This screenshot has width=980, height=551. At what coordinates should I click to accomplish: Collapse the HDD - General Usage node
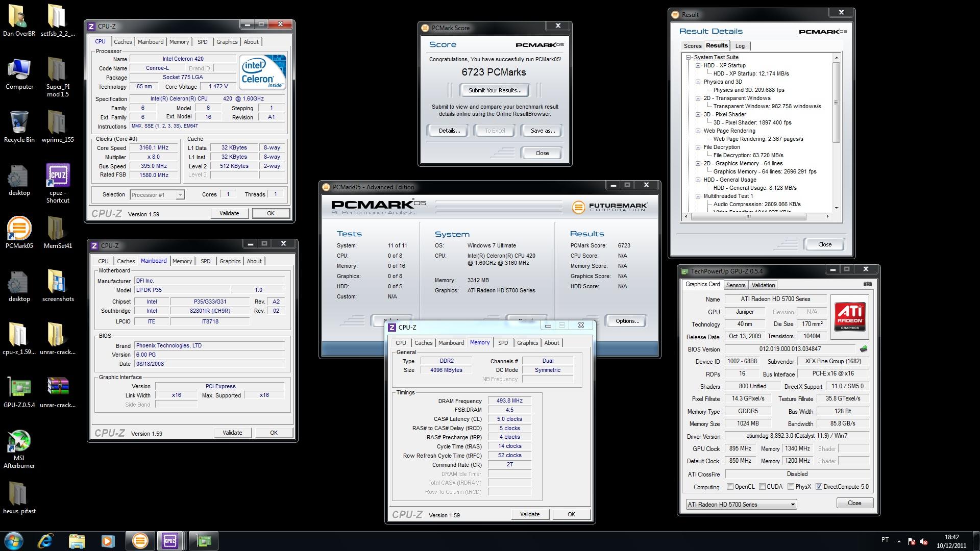698,180
